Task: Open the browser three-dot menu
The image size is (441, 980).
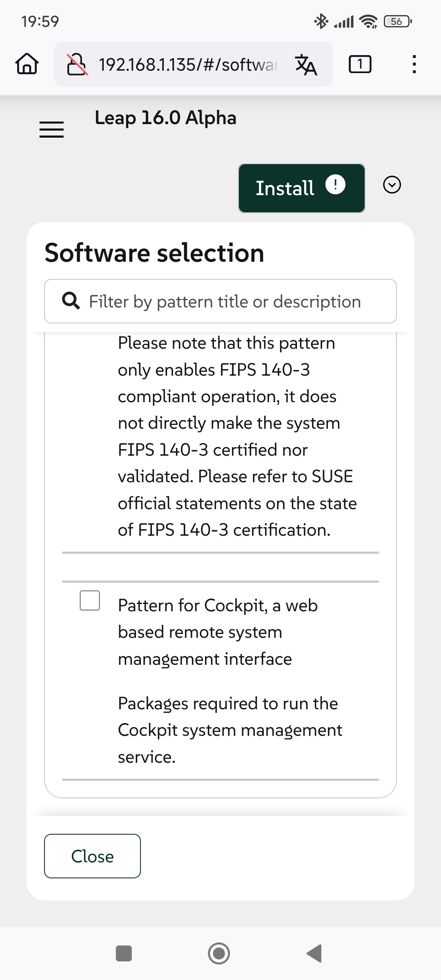Action: point(414,64)
